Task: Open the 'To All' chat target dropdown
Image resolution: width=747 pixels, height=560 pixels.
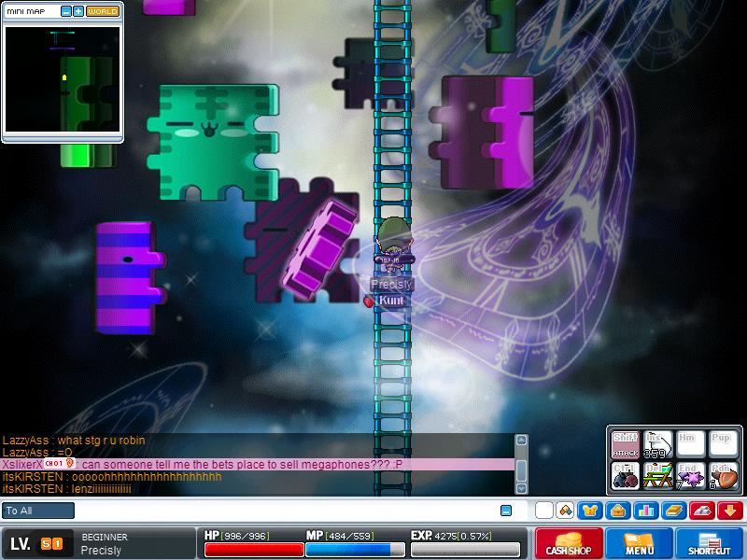Action: click(38, 511)
